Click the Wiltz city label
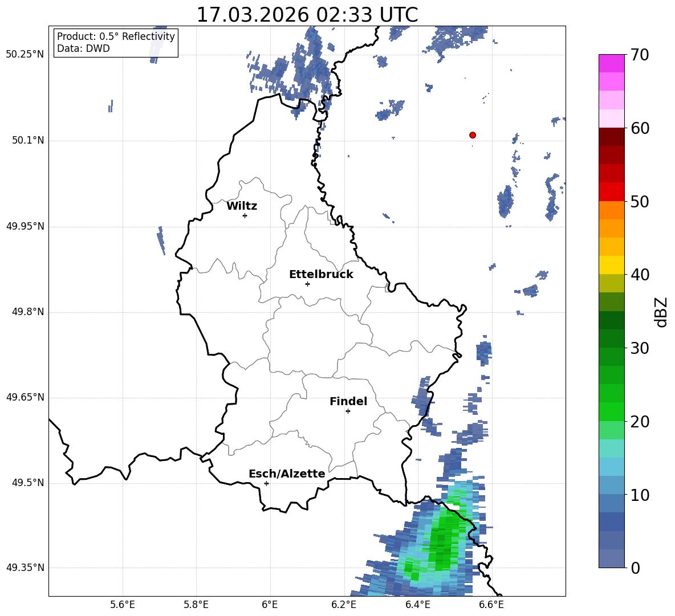Viewport: 675px width, 616px height. click(x=242, y=206)
